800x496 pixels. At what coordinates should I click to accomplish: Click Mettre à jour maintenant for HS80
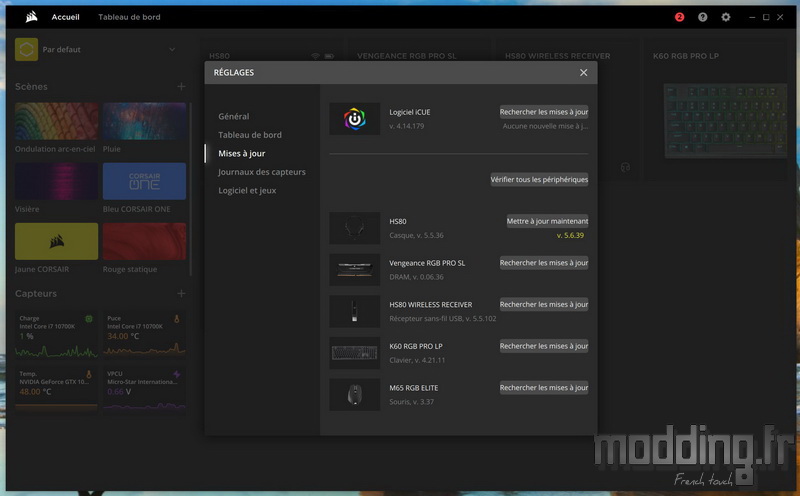click(x=547, y=221)
